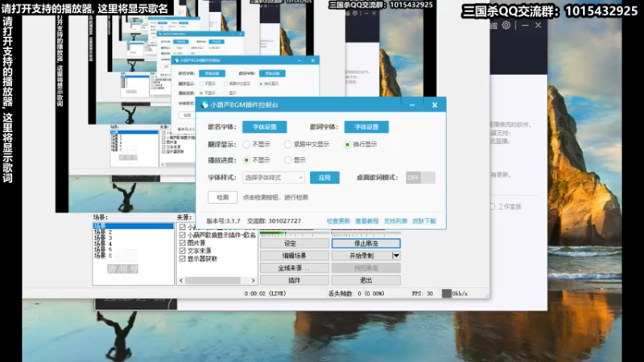The image size is (644, 362).
Task: Select 场景 5 in scene list
Action: [133, 249]
